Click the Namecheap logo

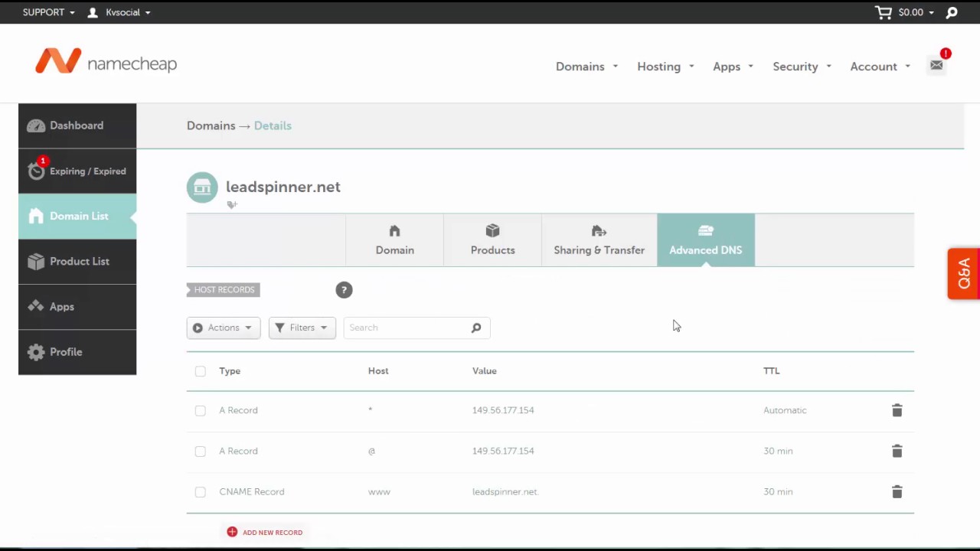point(106,62)
